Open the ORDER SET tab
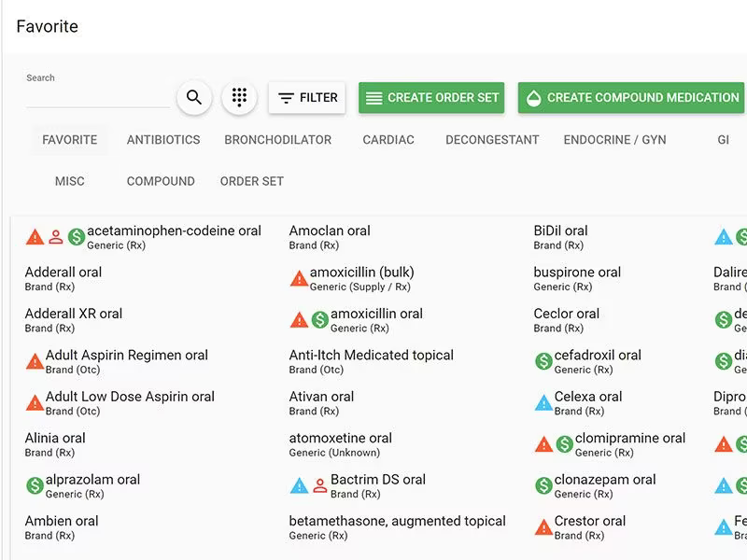 [252, 181]
